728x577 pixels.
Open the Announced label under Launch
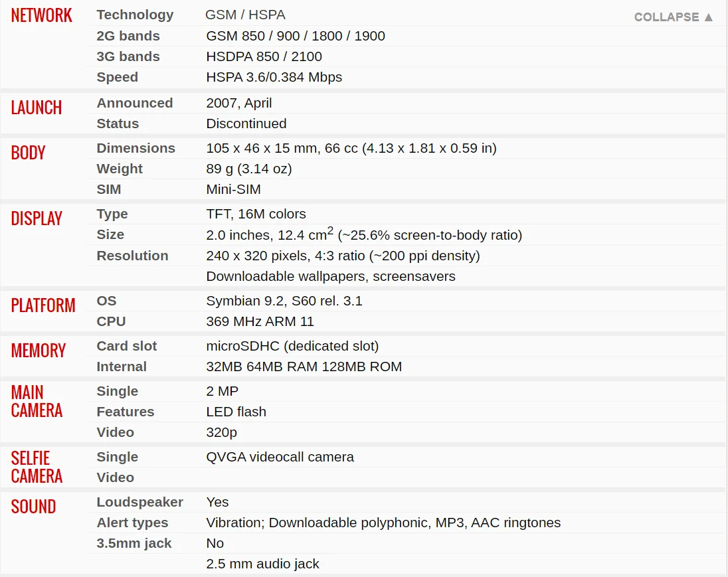pyautogui.click(x=135, y=103)
